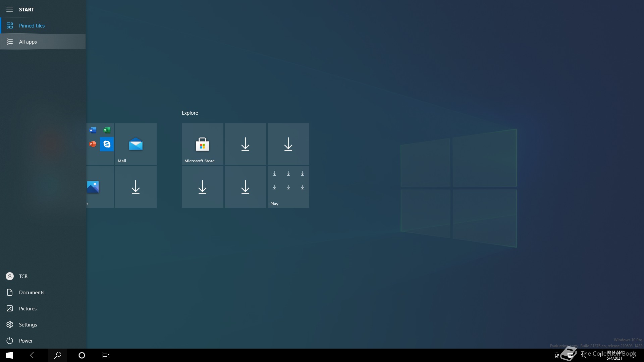
Task: Click the taskbar Back arrow button
Action: tap(34, 355)
